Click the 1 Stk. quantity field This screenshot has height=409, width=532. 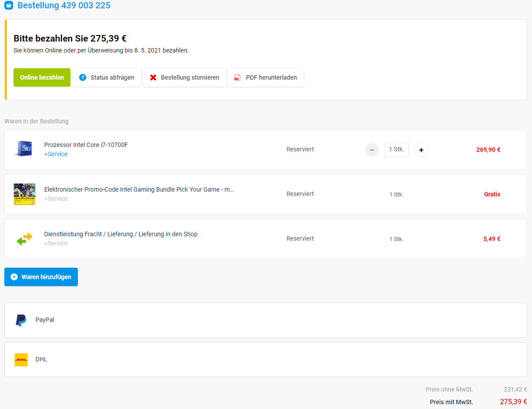click(396, 149)
